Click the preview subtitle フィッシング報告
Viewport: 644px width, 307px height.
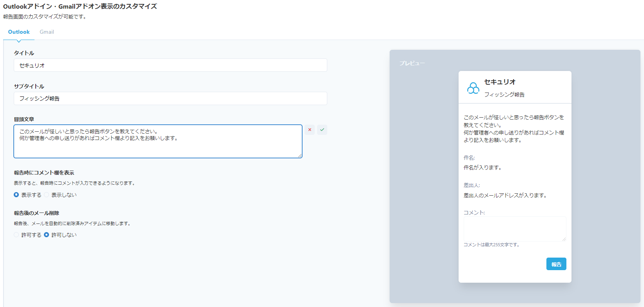tap(504, 94)
